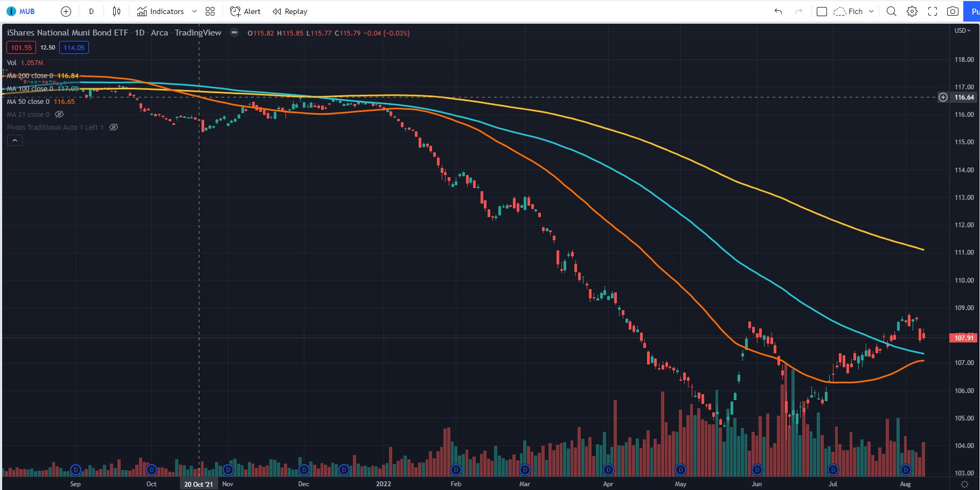The image size is (980, 490).
Task: Select the Vol 1.057M indicator label
Action: [x=25, y=63]
